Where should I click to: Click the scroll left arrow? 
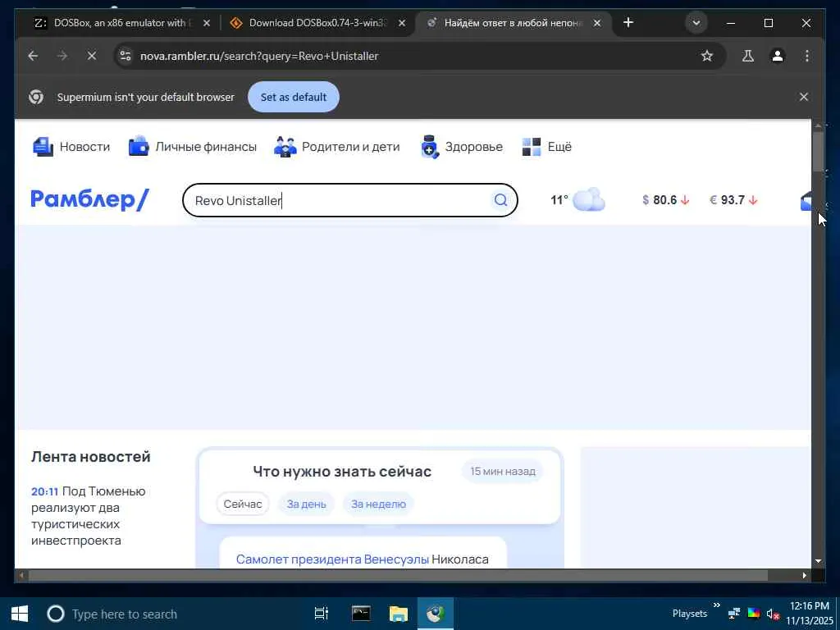tap(21, 575)
